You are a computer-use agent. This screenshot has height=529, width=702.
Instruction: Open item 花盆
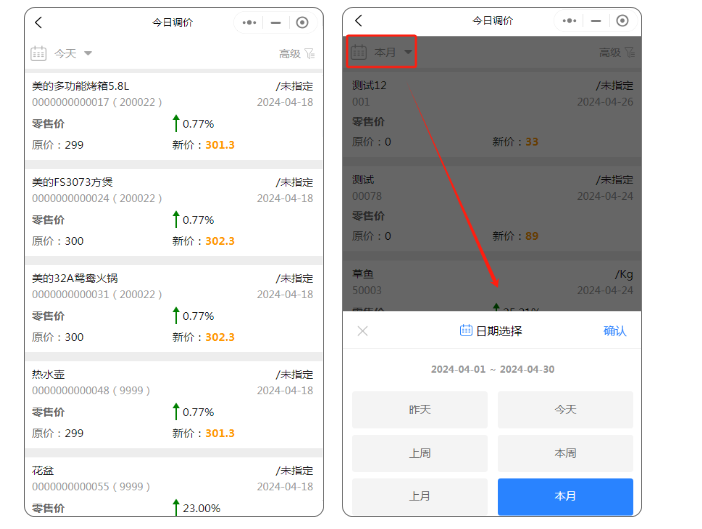coord(43,471)
